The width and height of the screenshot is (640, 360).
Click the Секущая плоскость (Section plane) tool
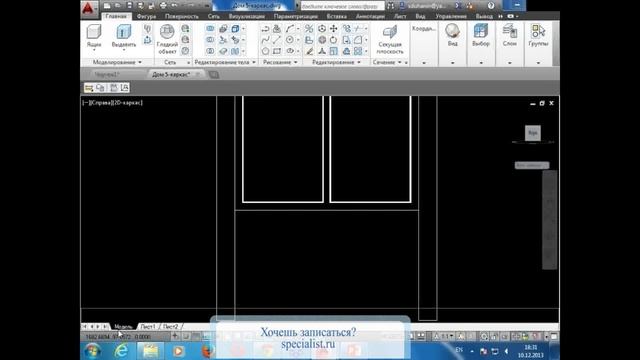tap(390, 40)
